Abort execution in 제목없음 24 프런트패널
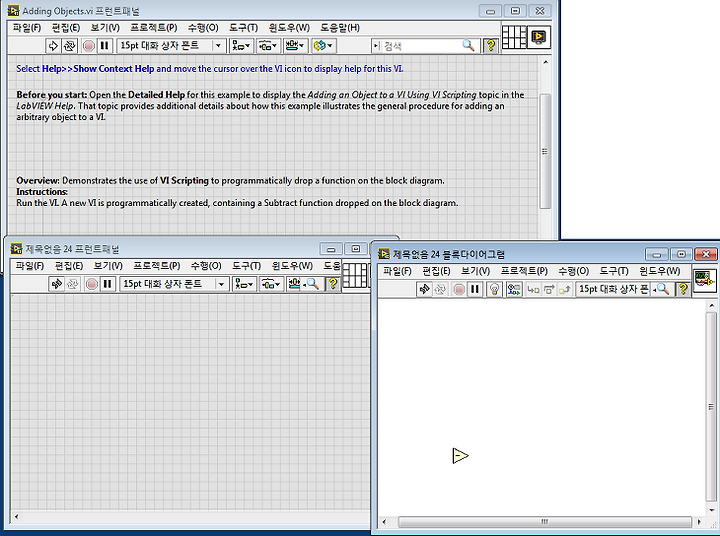This screenshot has height=536, width=720. (x=92, y=284)
